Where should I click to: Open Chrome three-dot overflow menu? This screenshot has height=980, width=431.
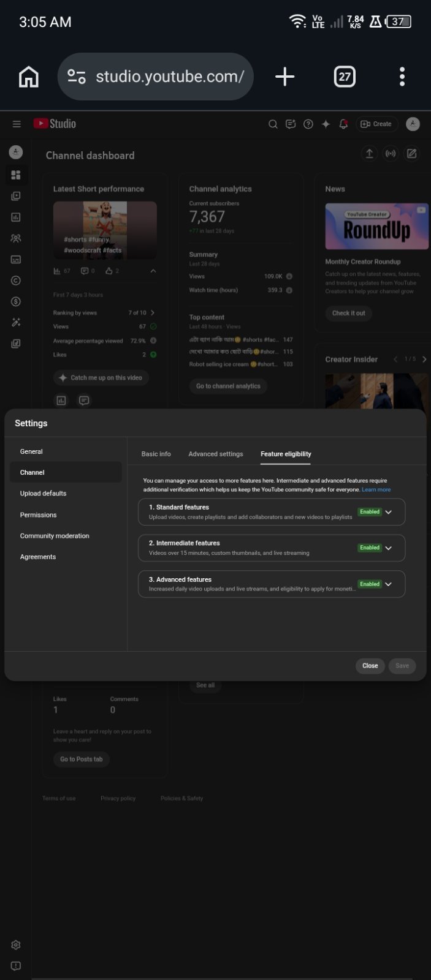click(x=402, y=77)
